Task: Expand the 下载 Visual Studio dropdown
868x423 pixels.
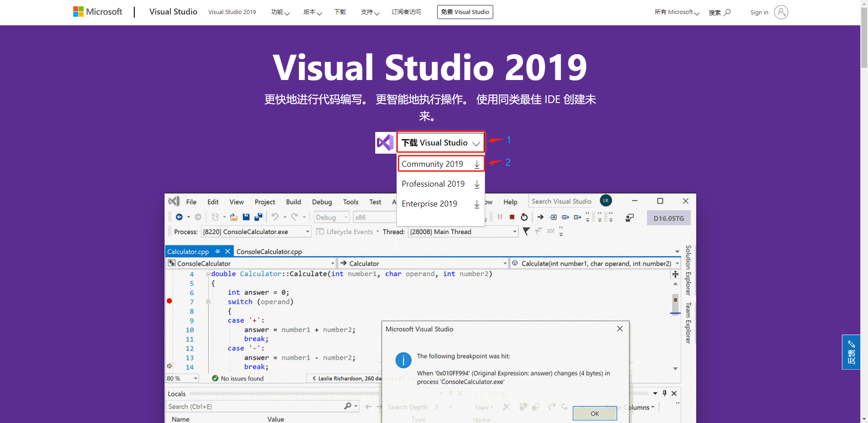Action: (440, 143)
